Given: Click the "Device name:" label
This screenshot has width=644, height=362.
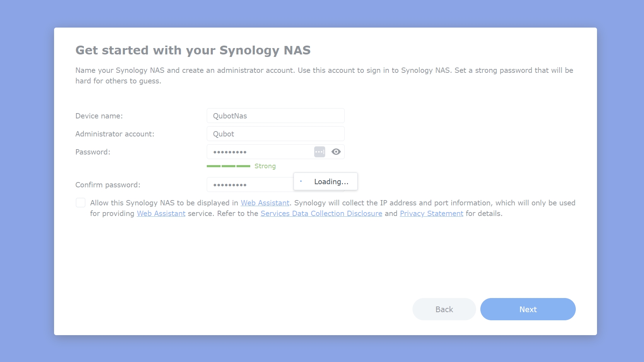Looking at the screenshot, I should 99,116.
